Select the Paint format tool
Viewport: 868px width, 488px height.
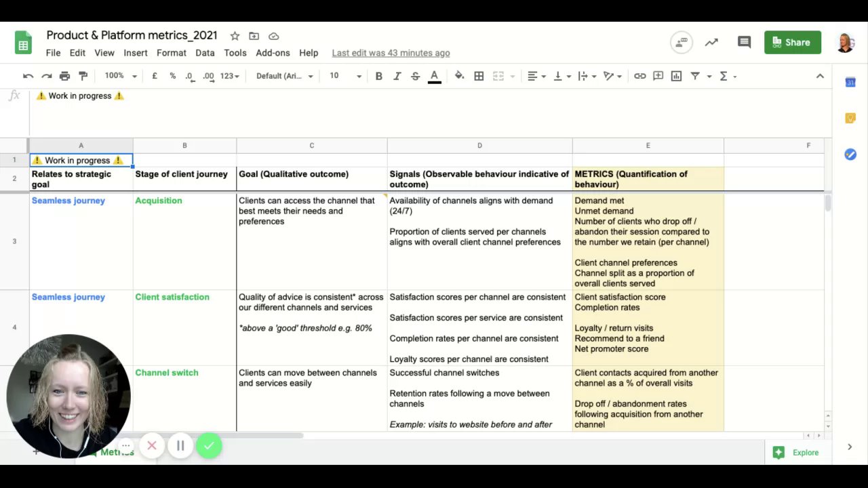[x=83, y=76]
